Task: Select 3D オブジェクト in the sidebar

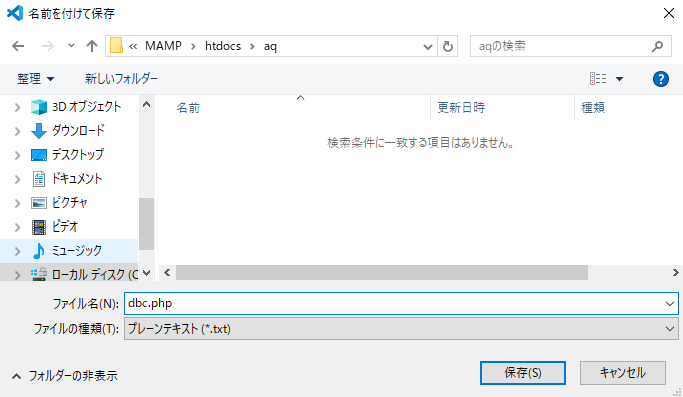Action: click(86, 106)
